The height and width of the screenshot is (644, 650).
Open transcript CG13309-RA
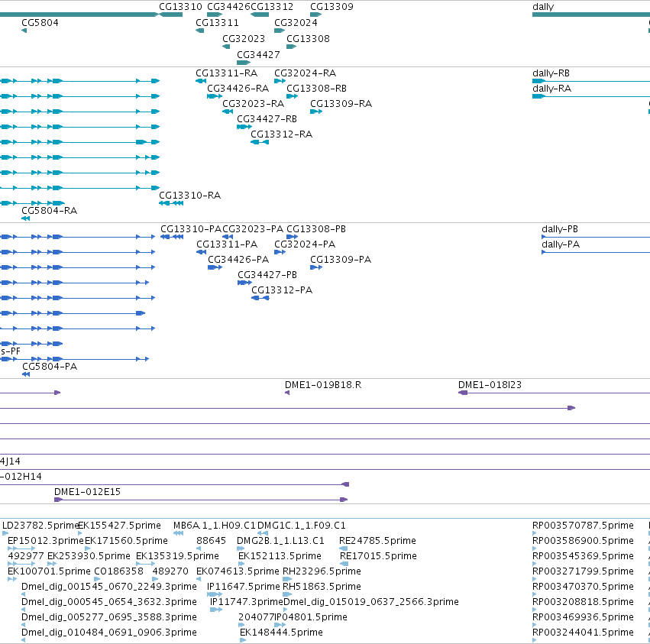click(341, 104)
